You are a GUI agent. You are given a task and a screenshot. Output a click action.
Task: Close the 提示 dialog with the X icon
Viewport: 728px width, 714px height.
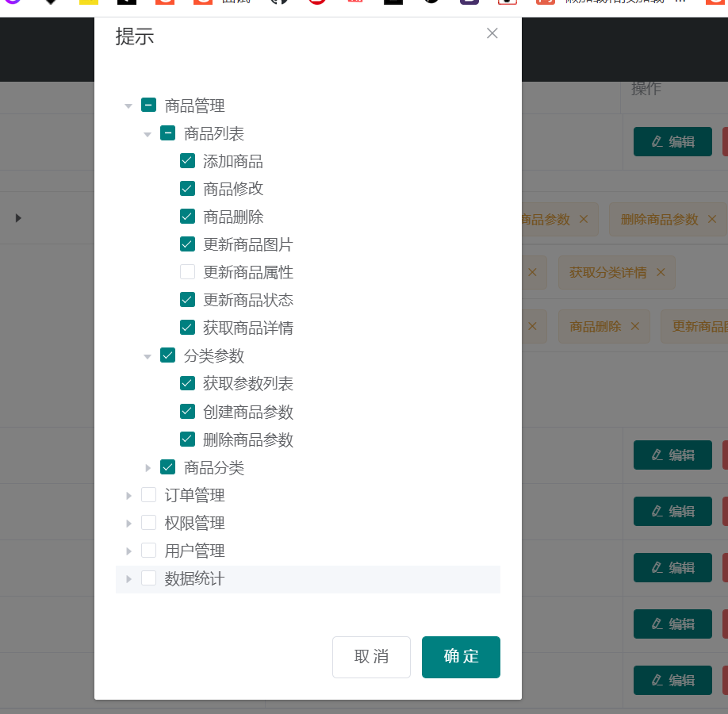click(x=492, y=33)
